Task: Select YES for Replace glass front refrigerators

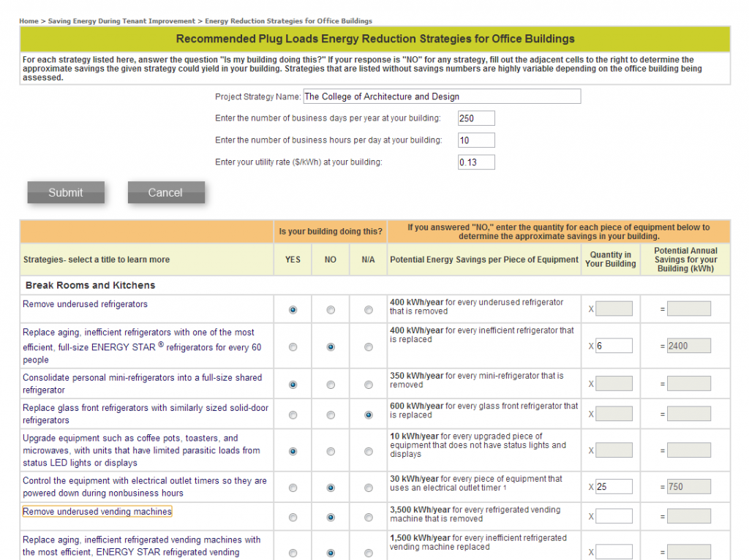Action: 293,415
